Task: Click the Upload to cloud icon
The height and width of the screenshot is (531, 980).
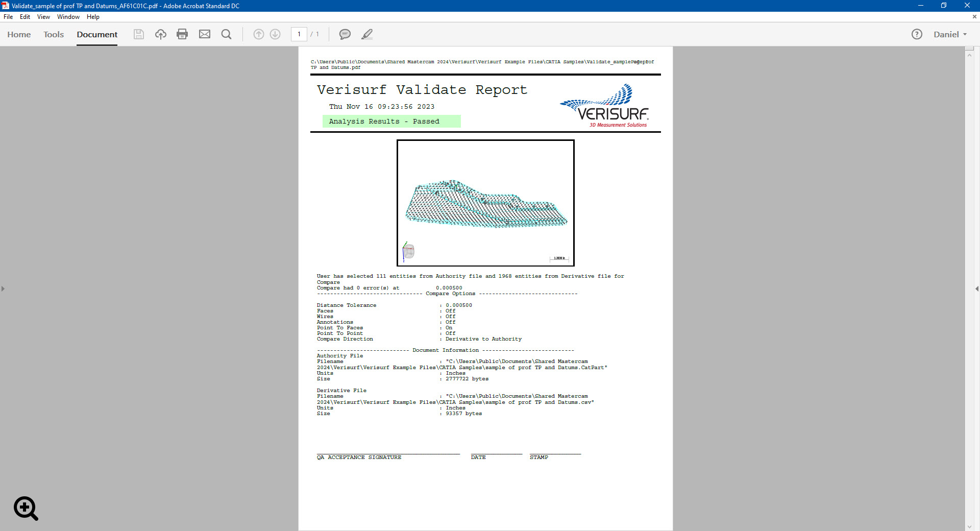Action: pyautogui.click(x=161, y=34)
